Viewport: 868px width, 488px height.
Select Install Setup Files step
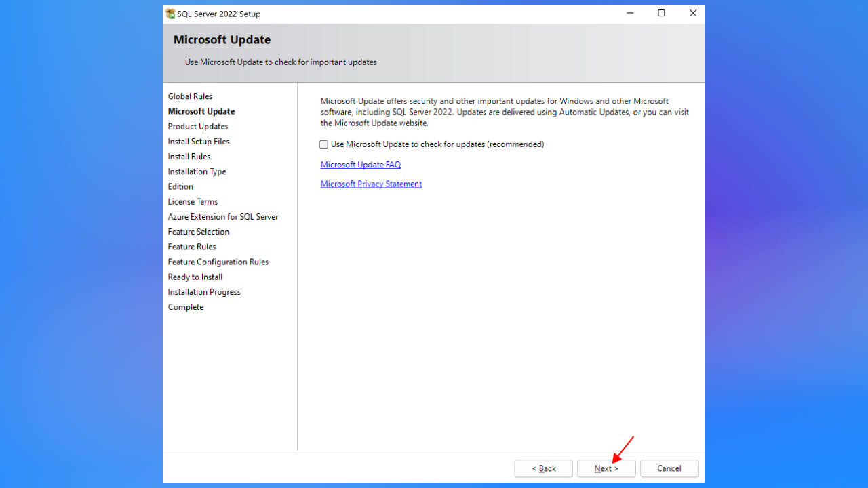click(x=199, y=141)
